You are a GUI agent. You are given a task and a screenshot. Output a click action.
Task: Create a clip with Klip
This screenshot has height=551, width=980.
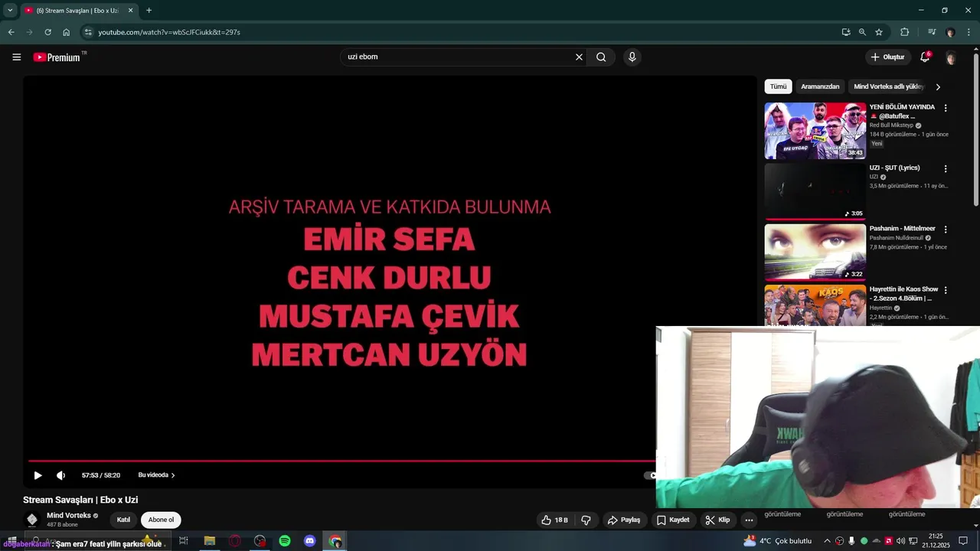717,520
